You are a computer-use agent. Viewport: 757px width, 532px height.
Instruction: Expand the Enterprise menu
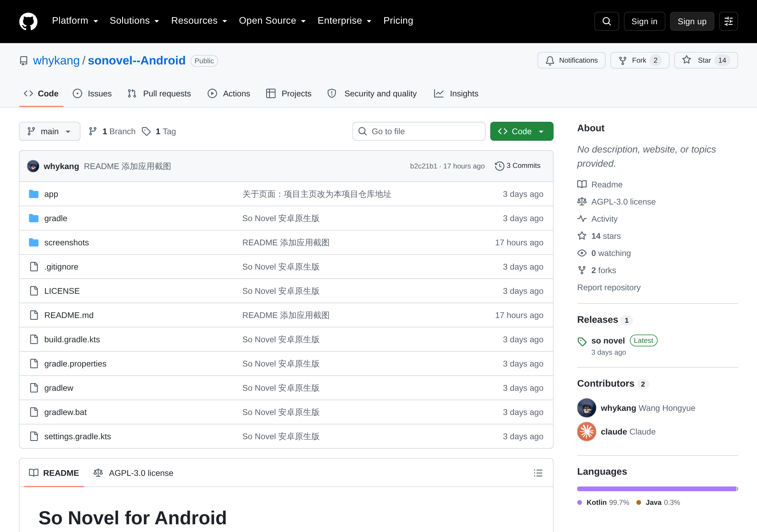tap(344, 21)
